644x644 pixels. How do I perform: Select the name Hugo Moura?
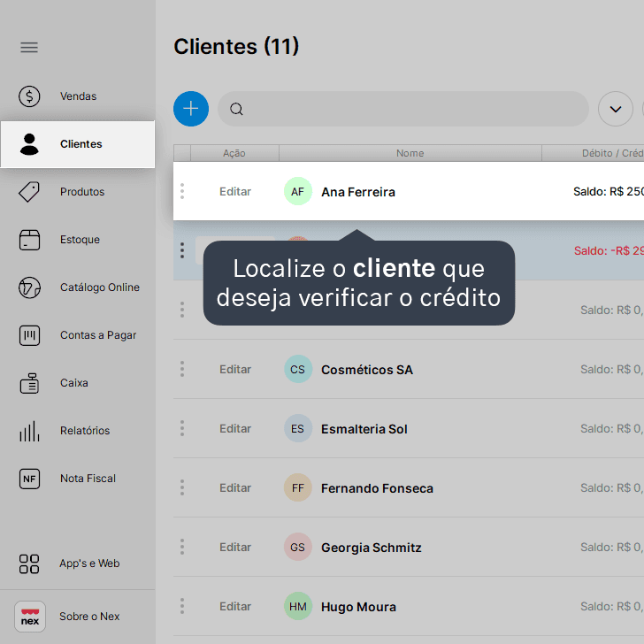tap(358, 607)
